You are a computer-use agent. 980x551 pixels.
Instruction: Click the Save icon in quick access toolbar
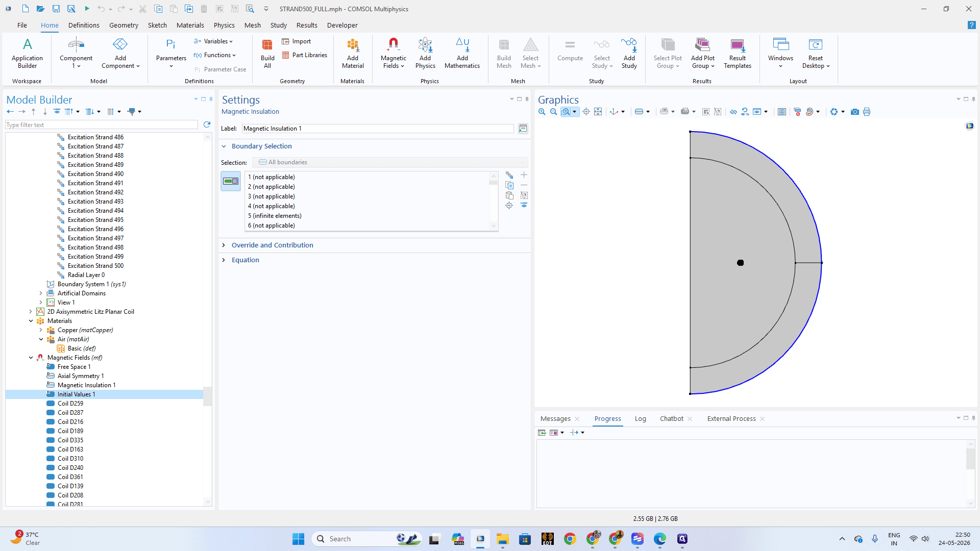pos(56,9)
